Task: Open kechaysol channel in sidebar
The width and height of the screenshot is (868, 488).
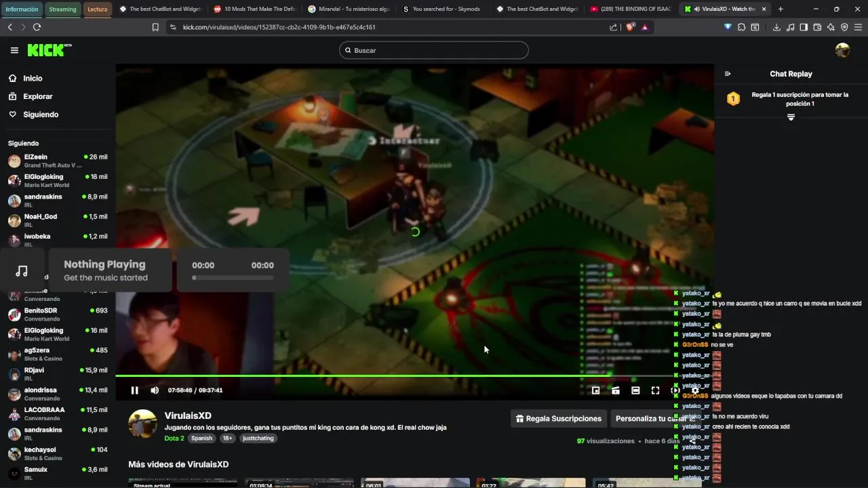Action: click(58, 453)
